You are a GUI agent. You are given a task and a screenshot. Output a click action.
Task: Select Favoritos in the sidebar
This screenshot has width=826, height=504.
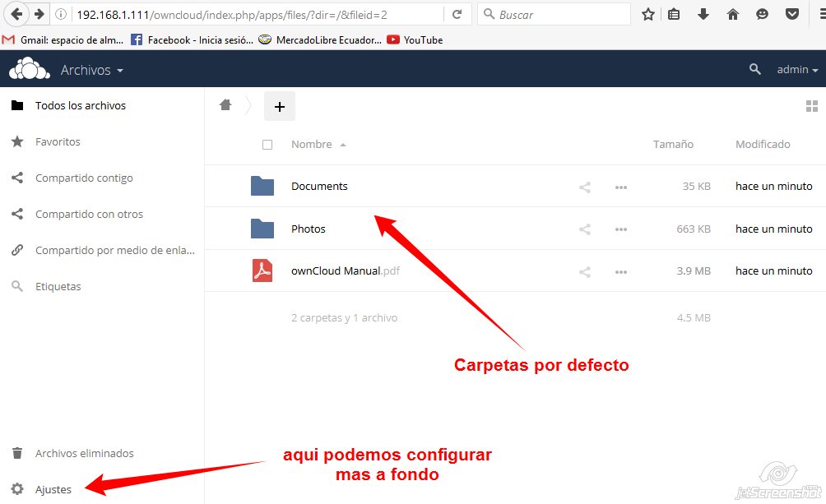point(58,141)
